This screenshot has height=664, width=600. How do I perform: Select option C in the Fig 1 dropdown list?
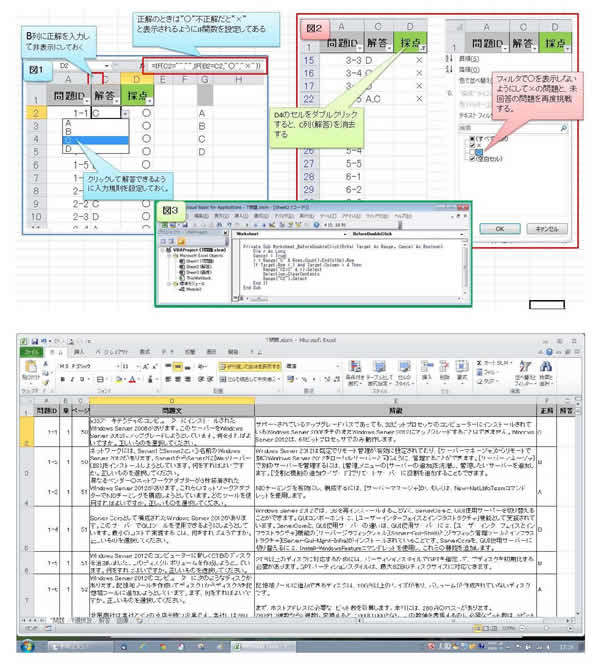[96, 140]
